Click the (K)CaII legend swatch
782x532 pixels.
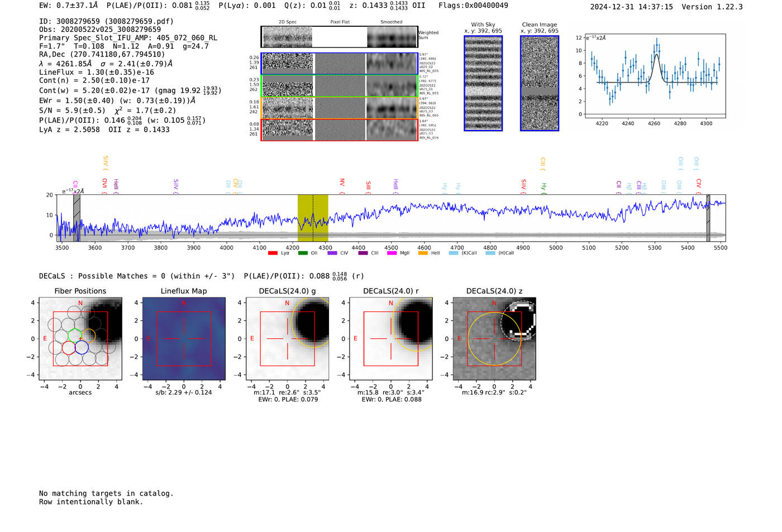[x=453, y=253]
